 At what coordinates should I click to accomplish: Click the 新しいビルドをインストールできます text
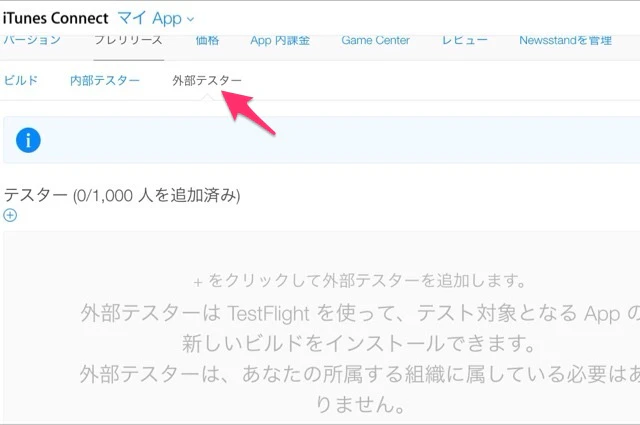(358, 343)
